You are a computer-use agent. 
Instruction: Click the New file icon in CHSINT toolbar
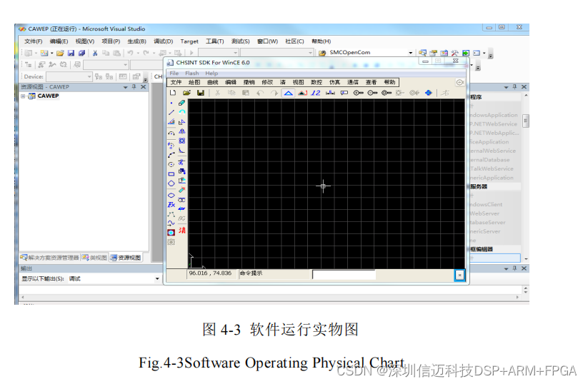point(172,93)
